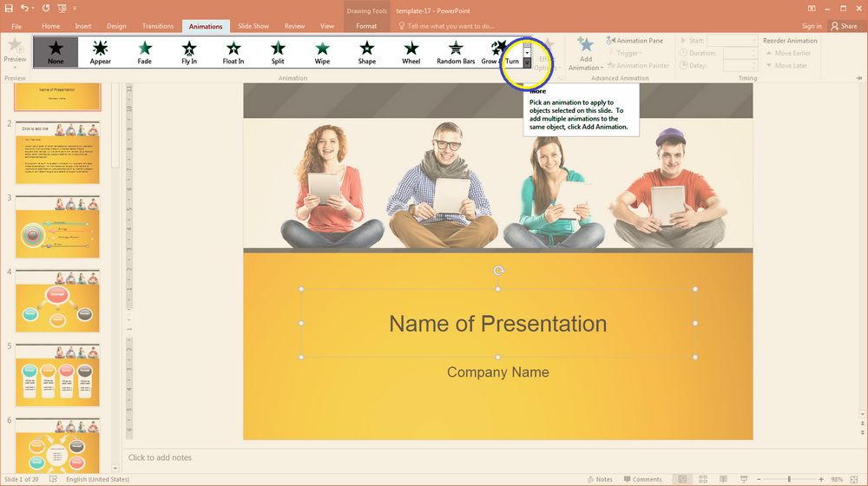The width and height of the screenshot is (868, 486).
Task: Select the Fly In animation
Action: point(188,52)
